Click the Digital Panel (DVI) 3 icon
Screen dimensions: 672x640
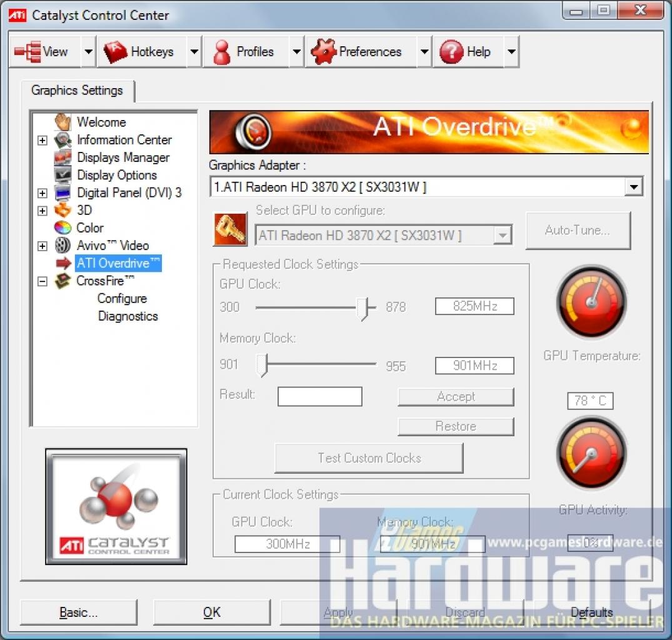(x=63, y=192)
